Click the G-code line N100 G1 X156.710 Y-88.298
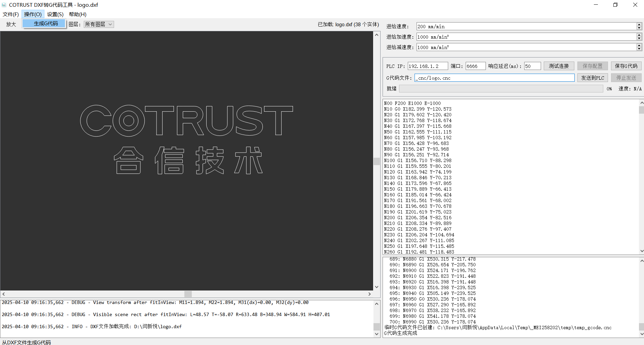 pos(418,160)
